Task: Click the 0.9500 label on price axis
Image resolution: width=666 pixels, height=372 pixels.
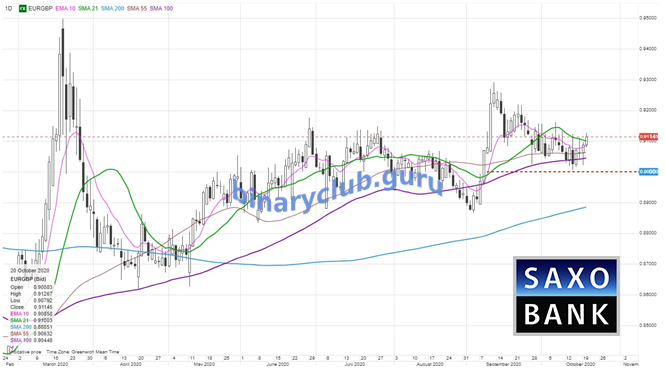Action: (x=646, y=18)
